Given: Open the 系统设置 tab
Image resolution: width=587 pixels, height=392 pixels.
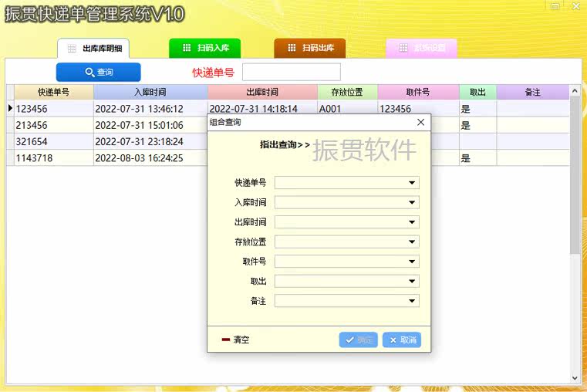Looking at the screenshot, I should pos(421,48).
